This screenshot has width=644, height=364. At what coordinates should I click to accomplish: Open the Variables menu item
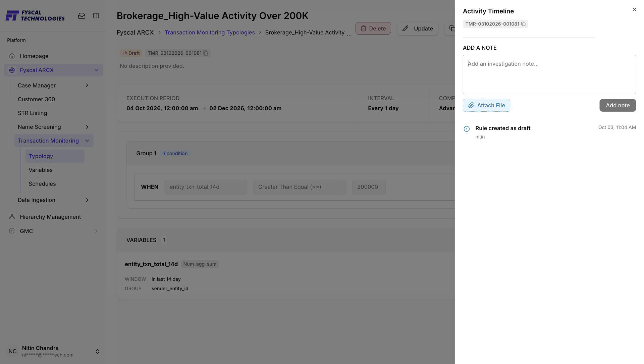click(41, 170)
